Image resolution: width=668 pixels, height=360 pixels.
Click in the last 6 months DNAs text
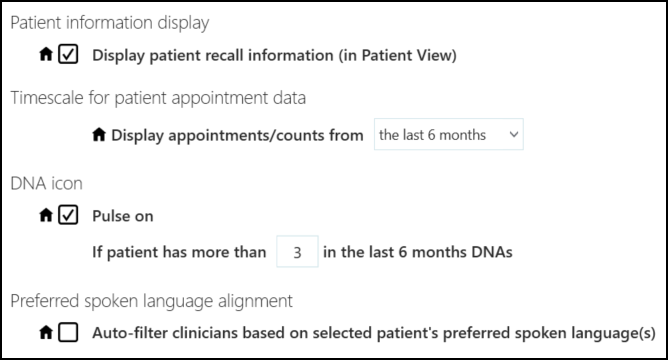point(418,252)
